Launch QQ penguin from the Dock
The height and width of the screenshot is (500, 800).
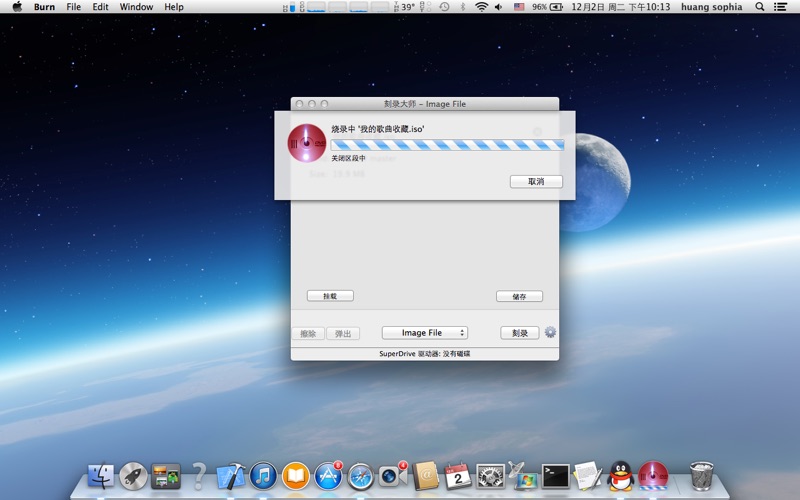click(620, 476)
